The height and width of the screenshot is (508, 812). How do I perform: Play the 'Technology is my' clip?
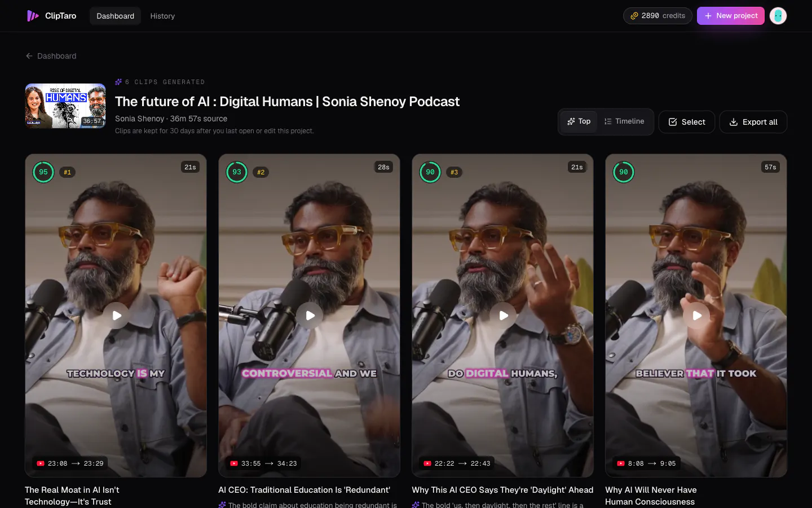tap(116, 316)
